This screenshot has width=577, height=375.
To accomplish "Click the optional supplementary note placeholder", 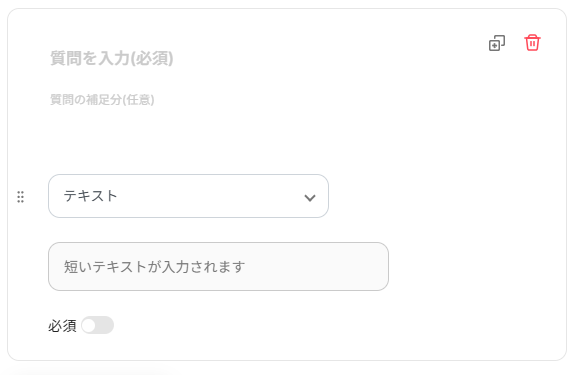I will [x=102, y=100].
